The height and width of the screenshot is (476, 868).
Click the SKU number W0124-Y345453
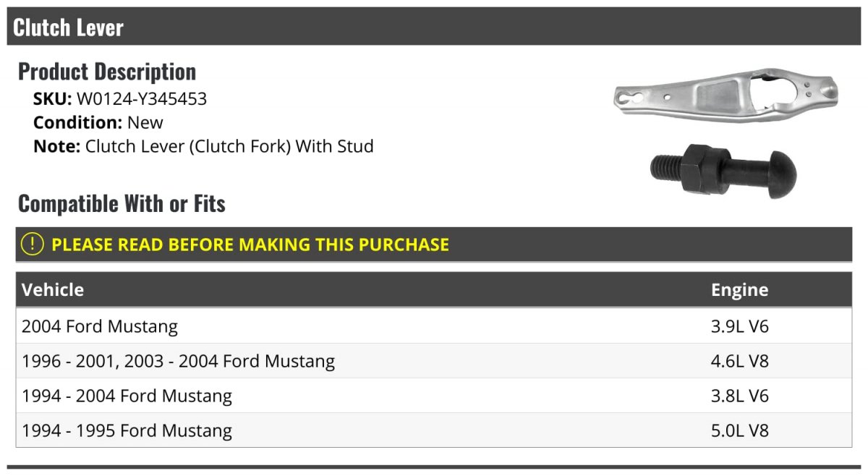pyautogui.click(x=142, y=99)
